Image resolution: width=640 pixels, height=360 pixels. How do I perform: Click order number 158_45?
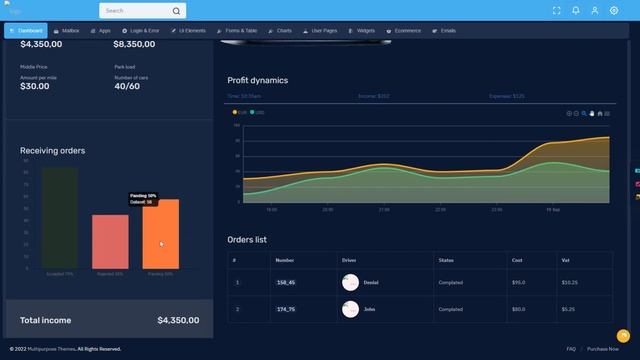click(286, 282)
